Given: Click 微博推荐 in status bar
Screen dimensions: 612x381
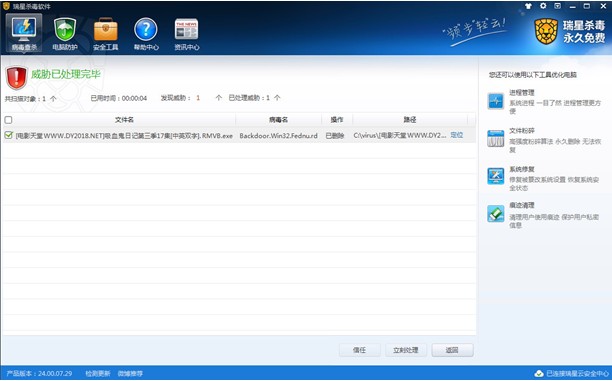Looking at the screenshot, I should pyautogui.click(x=130, y=374).
